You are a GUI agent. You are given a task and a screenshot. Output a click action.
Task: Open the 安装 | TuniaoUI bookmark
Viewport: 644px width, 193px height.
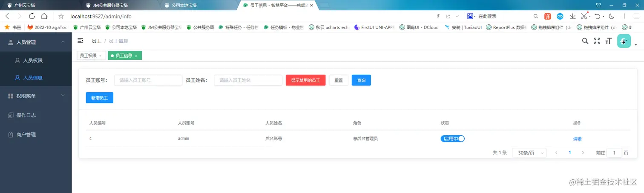(x=463, y=27)
